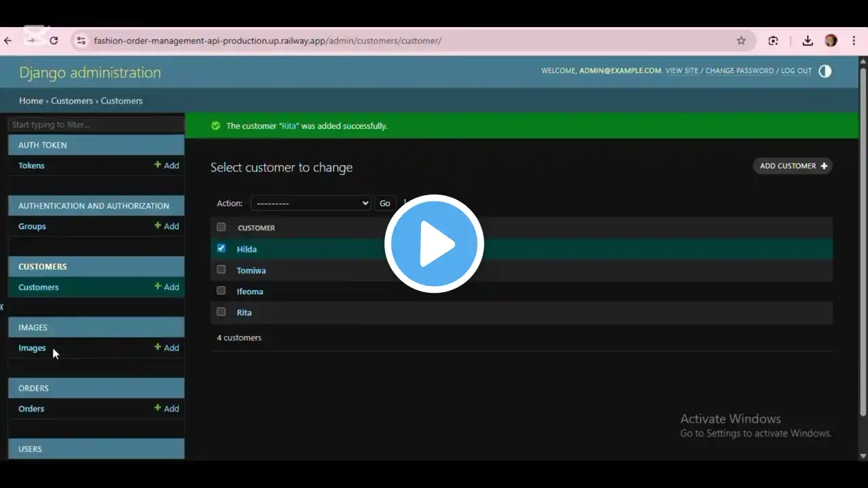This screenshot has height=488, width=868.
Task: Add a new Token from sidebar
Action: pyautogui.click(x=167, y=165)
